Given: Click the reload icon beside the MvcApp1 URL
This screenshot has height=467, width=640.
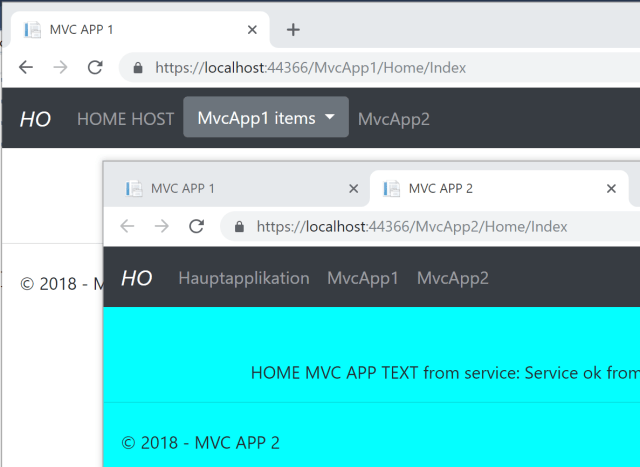Looking at the screenshot, I should point(95,67).
